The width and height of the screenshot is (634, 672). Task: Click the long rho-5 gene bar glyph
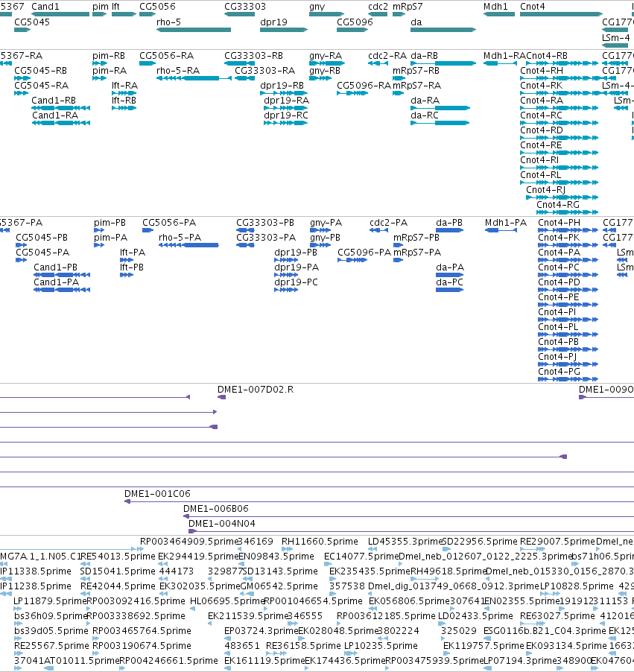click(194, 30)
